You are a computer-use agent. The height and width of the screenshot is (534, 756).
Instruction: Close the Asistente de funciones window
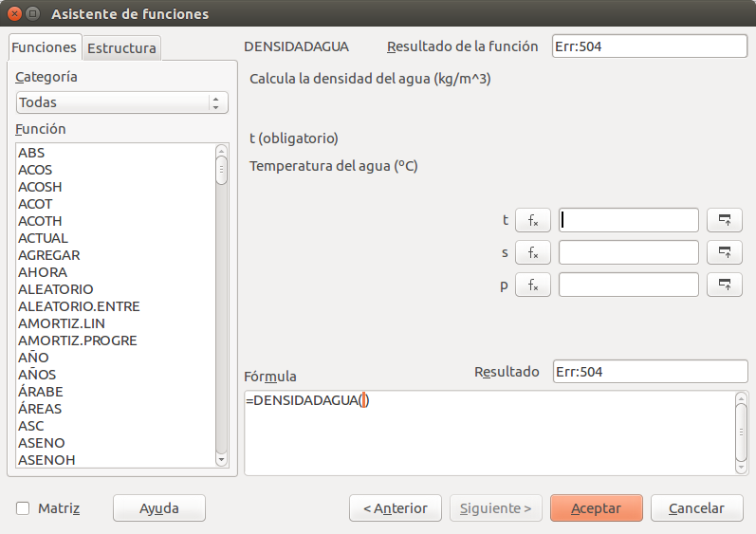pos(14,13)
